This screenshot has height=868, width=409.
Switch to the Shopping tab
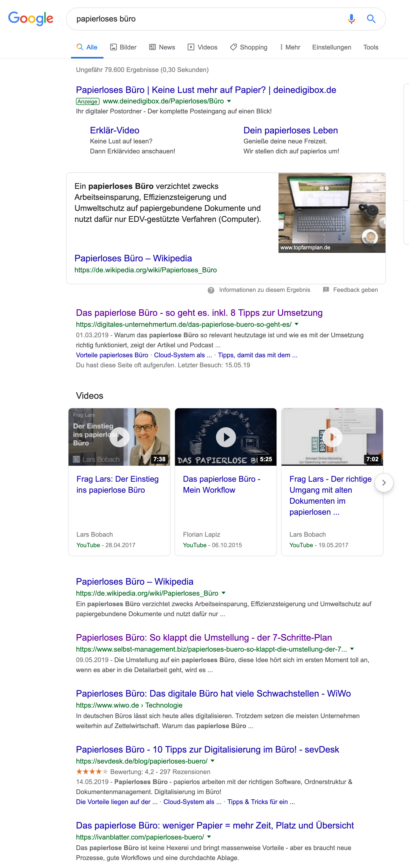coord(249,47)
